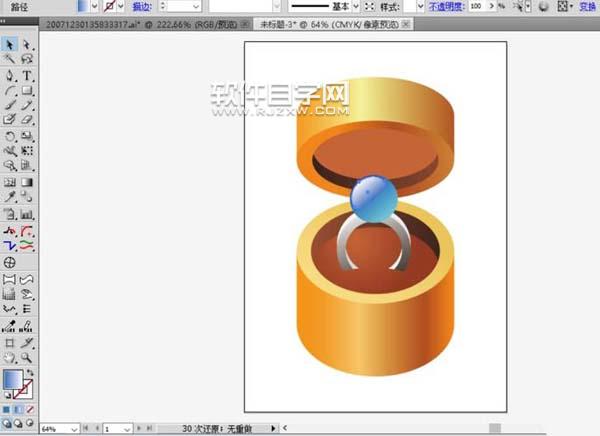Image resolution: width=600 pixels, height=436 pixels.
Task: Click the toolbox fill gradient swatch
Action: 13,379
